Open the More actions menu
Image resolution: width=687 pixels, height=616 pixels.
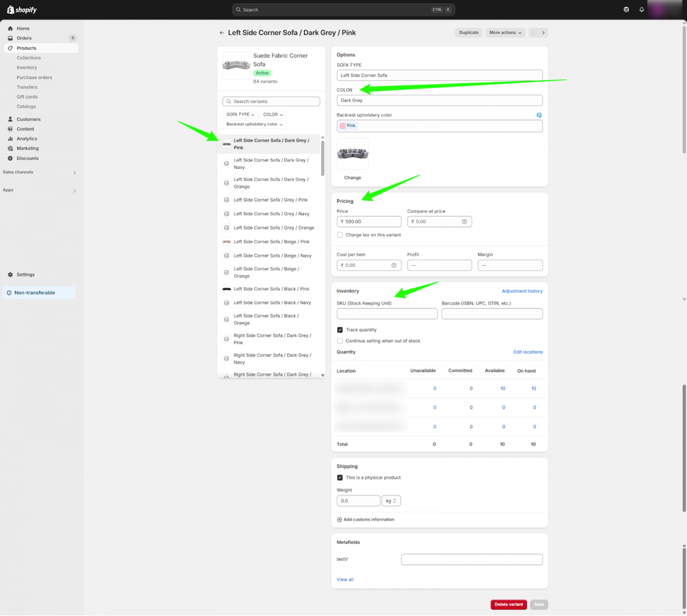504,33
